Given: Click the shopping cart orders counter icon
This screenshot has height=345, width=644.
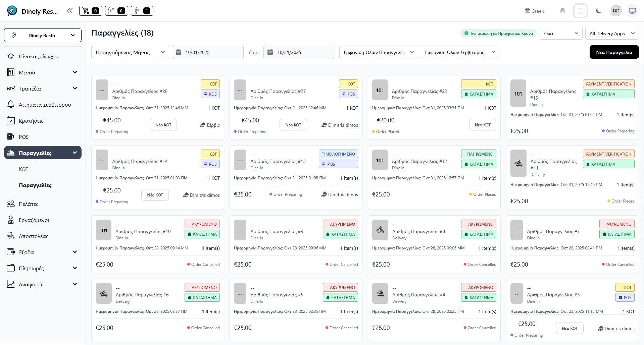Looking at the screenshot, I should pos(91,11).
